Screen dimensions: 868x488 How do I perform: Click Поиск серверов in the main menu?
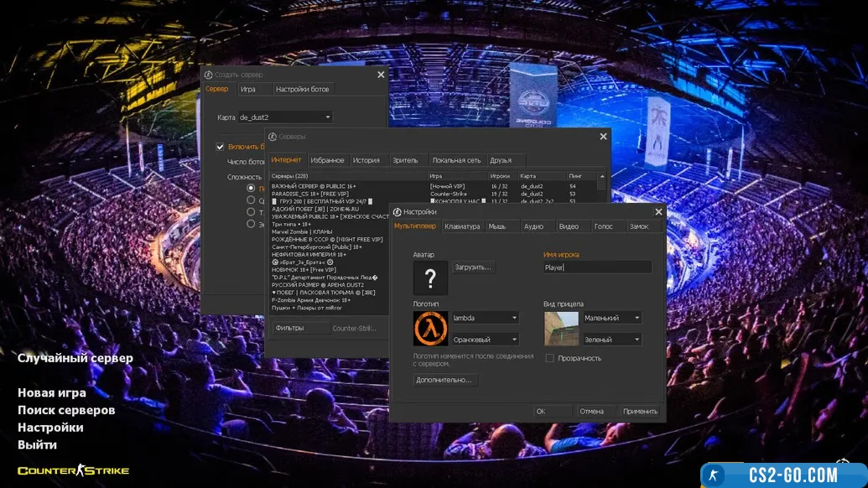click(66, 410)
